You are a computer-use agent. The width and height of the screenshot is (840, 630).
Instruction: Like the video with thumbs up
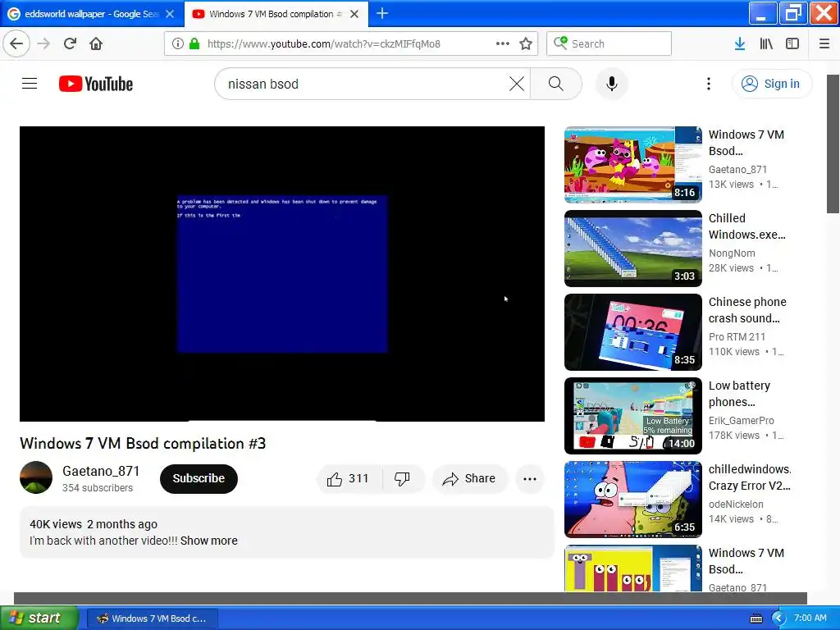348,478
